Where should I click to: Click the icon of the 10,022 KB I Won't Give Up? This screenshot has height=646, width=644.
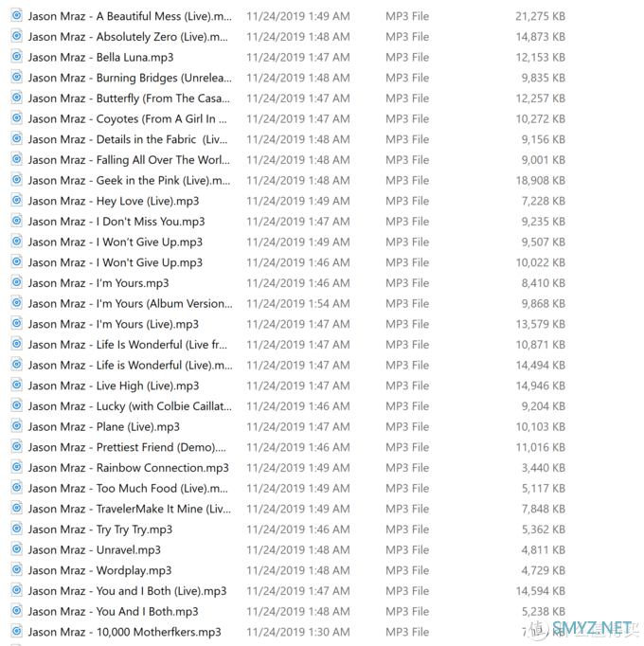(16, 261)
